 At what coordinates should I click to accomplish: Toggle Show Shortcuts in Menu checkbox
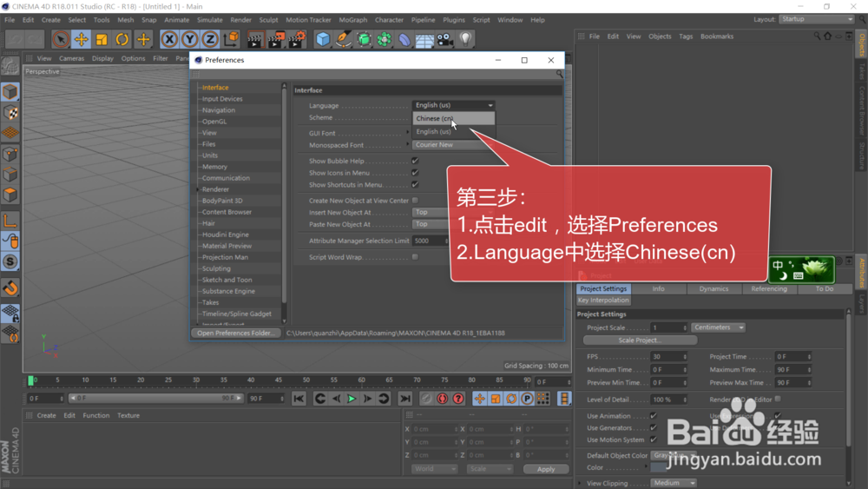click(x=415, y=184)
